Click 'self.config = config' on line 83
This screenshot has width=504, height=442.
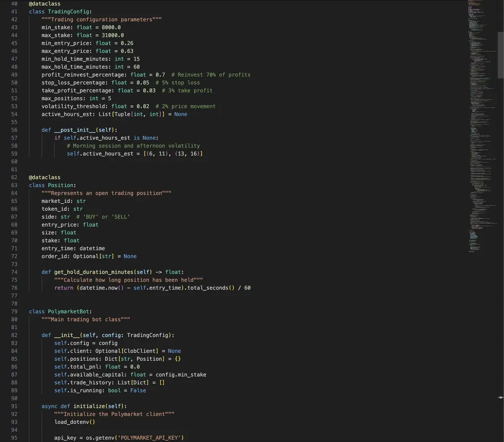[x=86, y=343]
